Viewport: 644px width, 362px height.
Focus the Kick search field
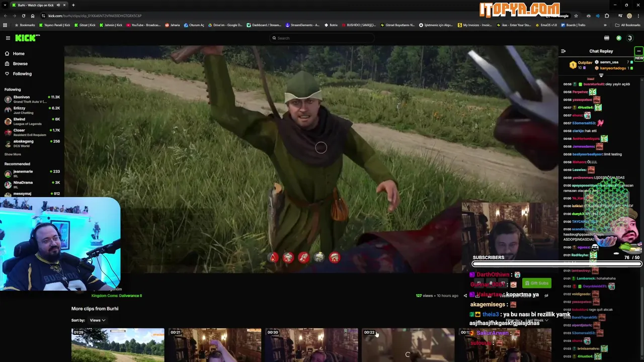(x=322, y=38)
